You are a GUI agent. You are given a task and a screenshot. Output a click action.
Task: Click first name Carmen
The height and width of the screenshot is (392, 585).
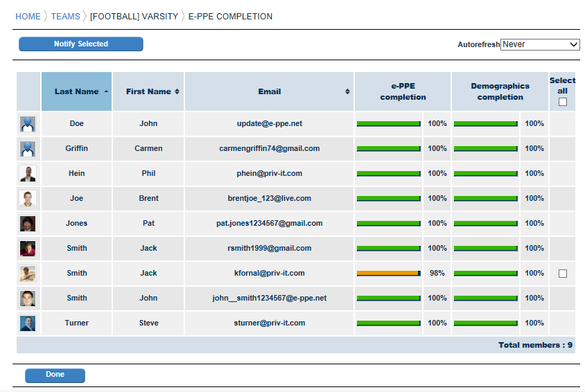point(148,148)
